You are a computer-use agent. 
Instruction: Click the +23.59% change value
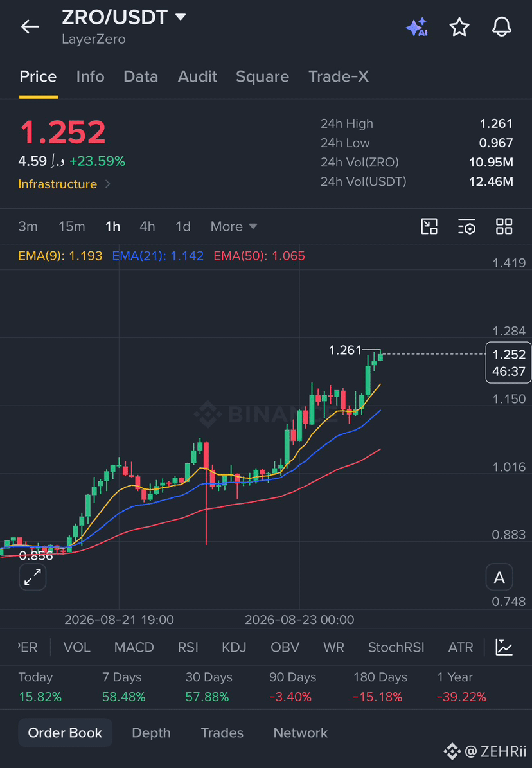point(97,161)
